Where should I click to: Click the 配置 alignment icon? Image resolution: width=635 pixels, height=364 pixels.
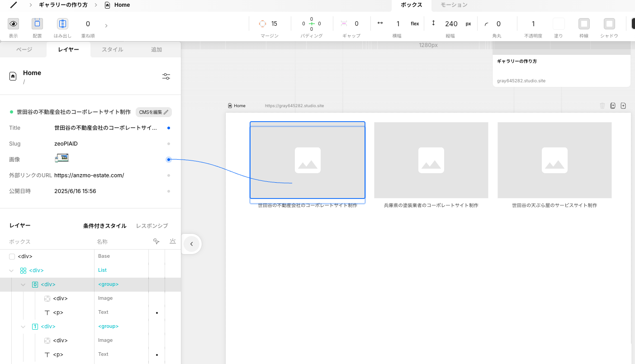coord(37,24)
